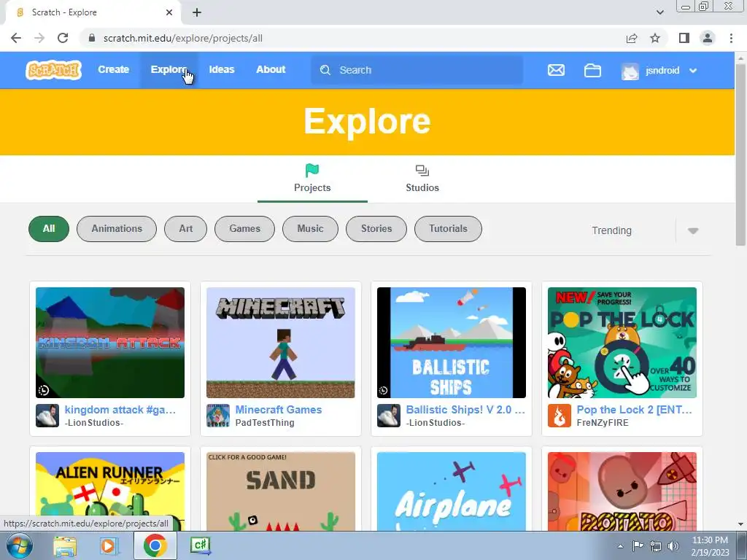Click the FreNZyFIRE flame avatar
The image size is (747, 560).
coord(560,416)
